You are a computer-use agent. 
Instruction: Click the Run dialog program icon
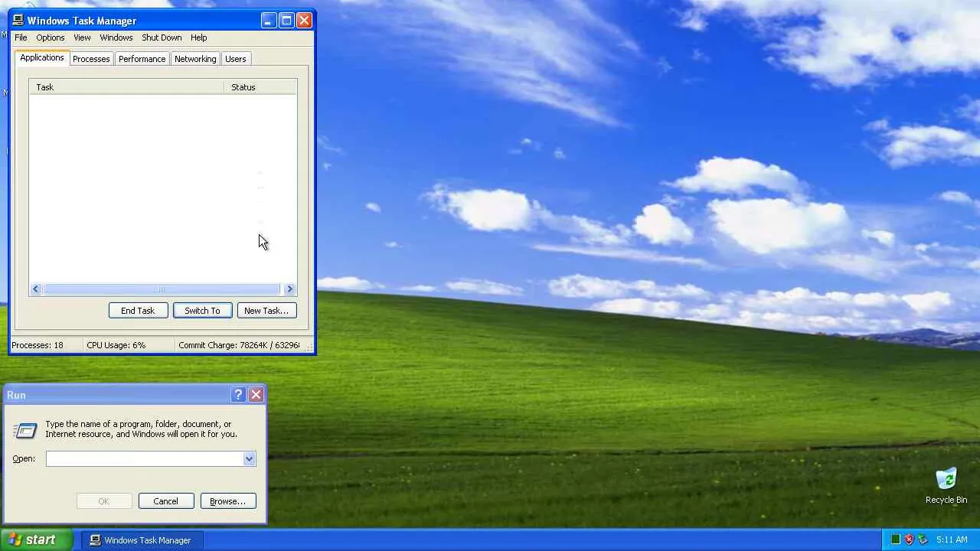point(25,431)
